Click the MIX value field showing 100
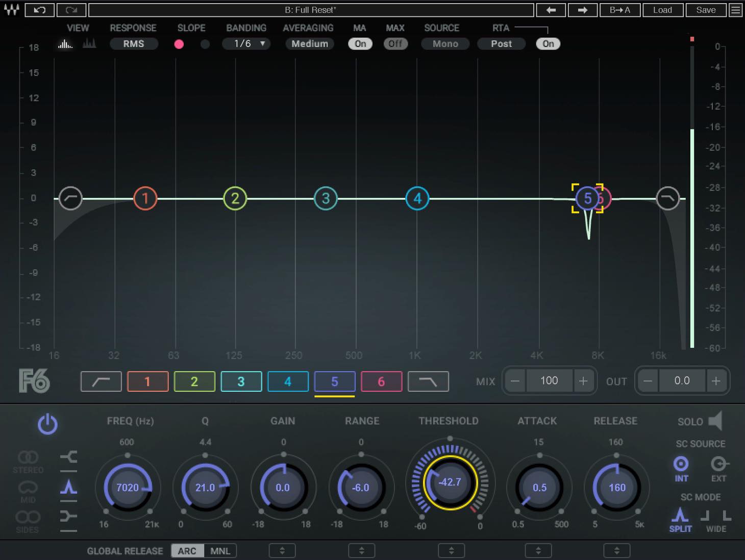This screenshot has width=745, height=560. 549,380
